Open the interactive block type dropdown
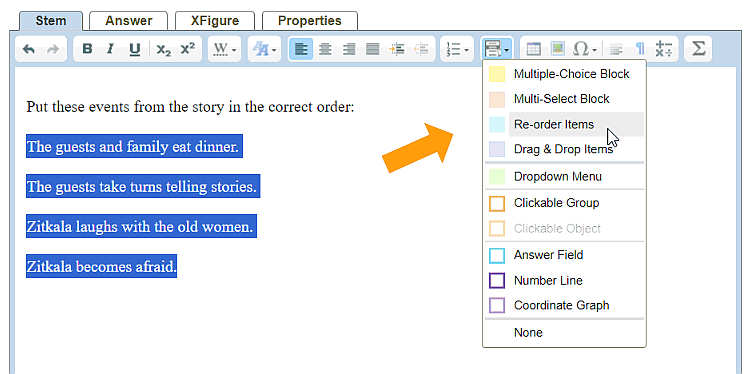This screenshot has width=750, height=374. click(x=497, y=49)
